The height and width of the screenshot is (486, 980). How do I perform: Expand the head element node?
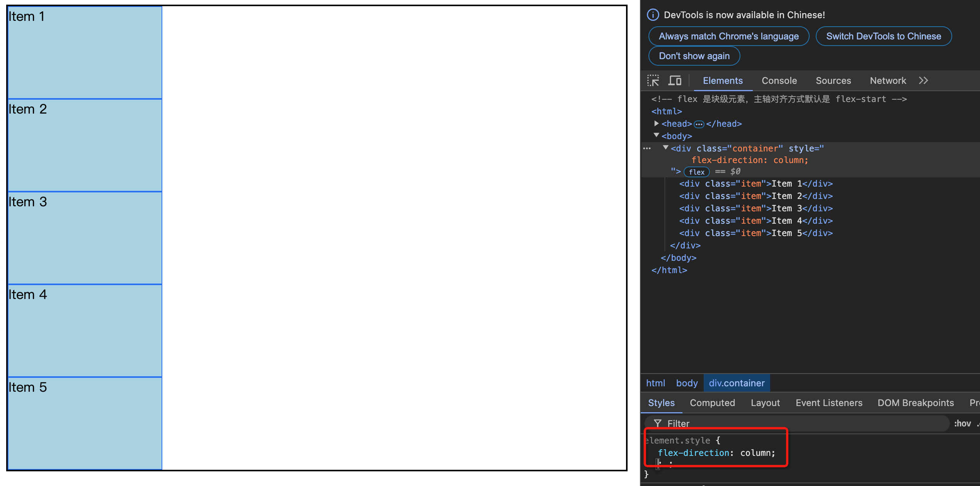pyautogui.click(x=656, y=124)
